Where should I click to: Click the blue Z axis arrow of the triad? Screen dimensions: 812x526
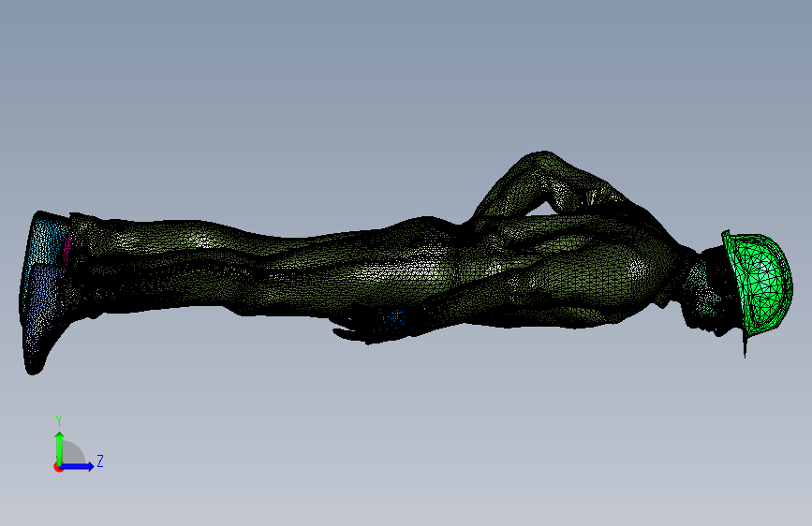click(x=78, y=466)
